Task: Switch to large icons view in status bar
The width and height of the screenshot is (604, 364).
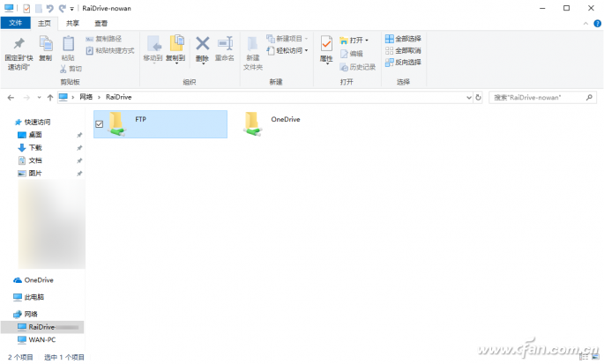Action: click(595, 357)
